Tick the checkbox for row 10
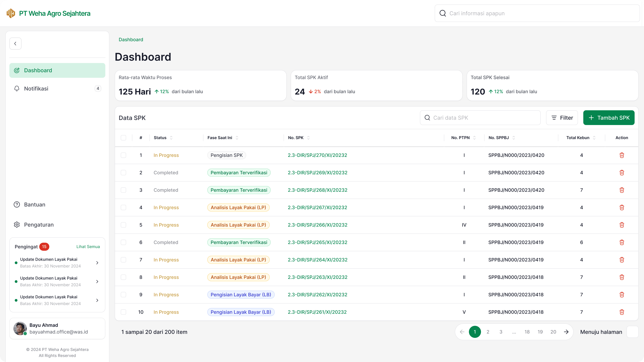Screen dimensions: 644x362 (123, 312)
